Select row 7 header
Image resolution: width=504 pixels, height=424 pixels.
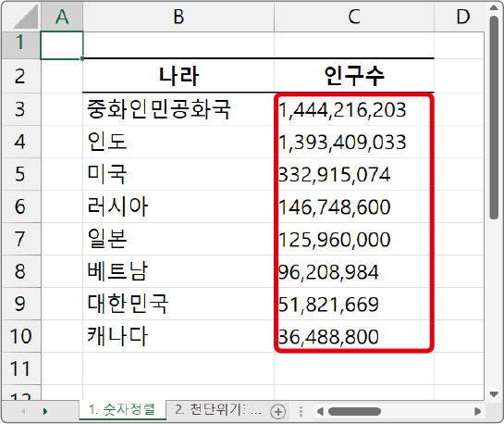point(21,239)
